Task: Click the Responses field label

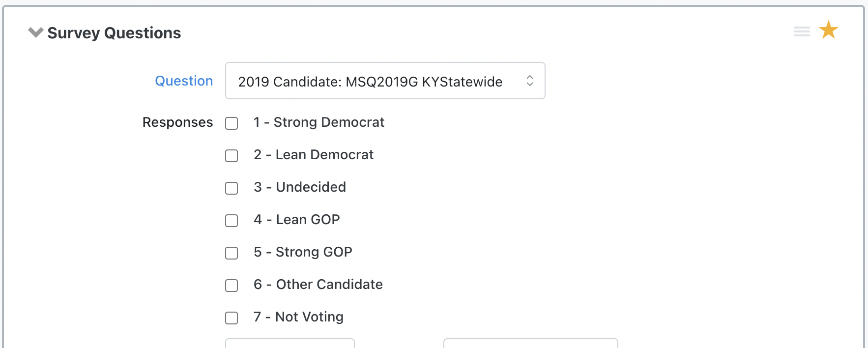Action: 177,122
